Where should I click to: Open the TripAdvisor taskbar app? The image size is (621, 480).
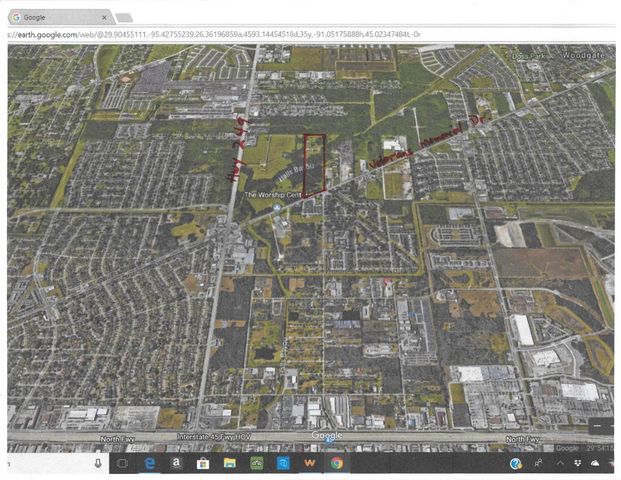256,463
